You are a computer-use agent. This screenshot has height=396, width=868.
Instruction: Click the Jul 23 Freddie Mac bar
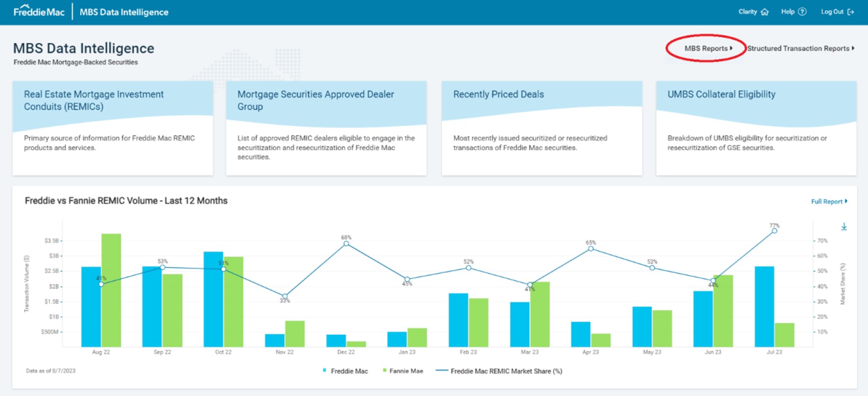[x=764, y=306]
